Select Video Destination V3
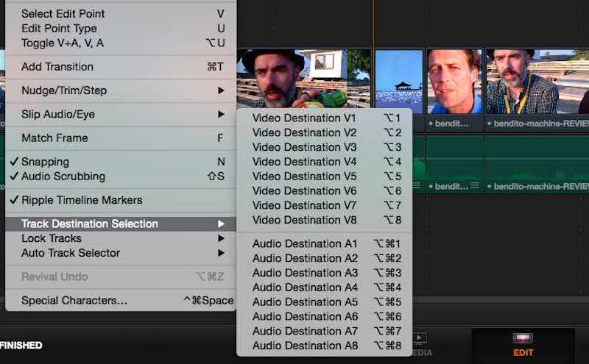The image size is (589, 364). tap(325, 147)
